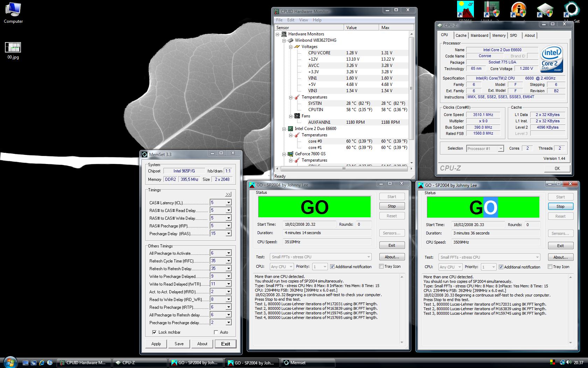Viewport: 588px width, 368px height.
Task: Collapse the Winbond W83627DHG tree node
Action: [284, 40]
